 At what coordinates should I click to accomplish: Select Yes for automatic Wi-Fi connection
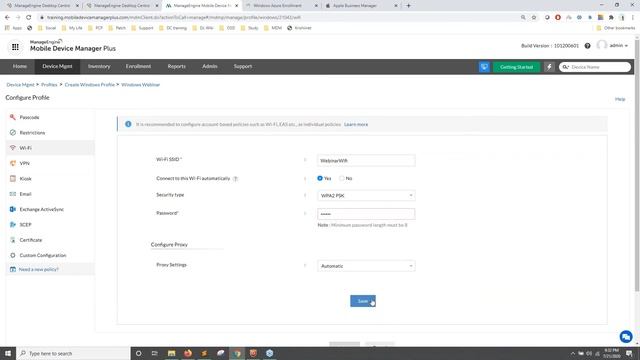point(320,178)
